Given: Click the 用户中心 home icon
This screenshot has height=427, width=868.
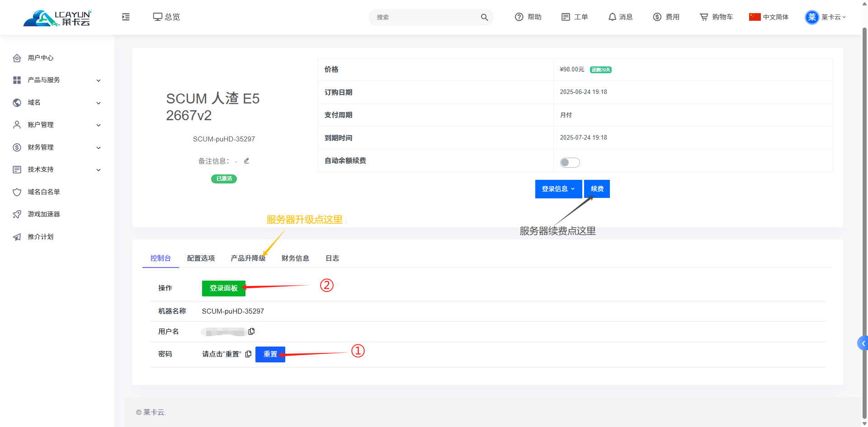Looking at the screenshot, I should [x=17, y=58].
